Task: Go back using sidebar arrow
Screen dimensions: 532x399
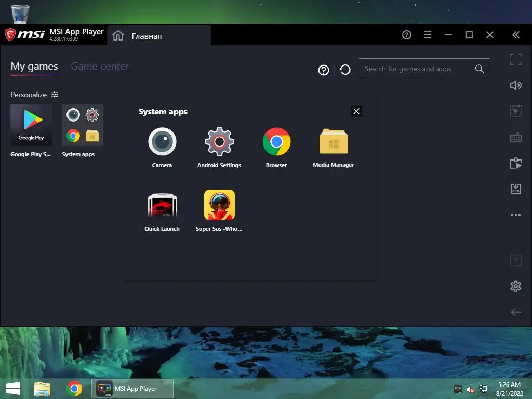Action: click(x=516, y=312)
